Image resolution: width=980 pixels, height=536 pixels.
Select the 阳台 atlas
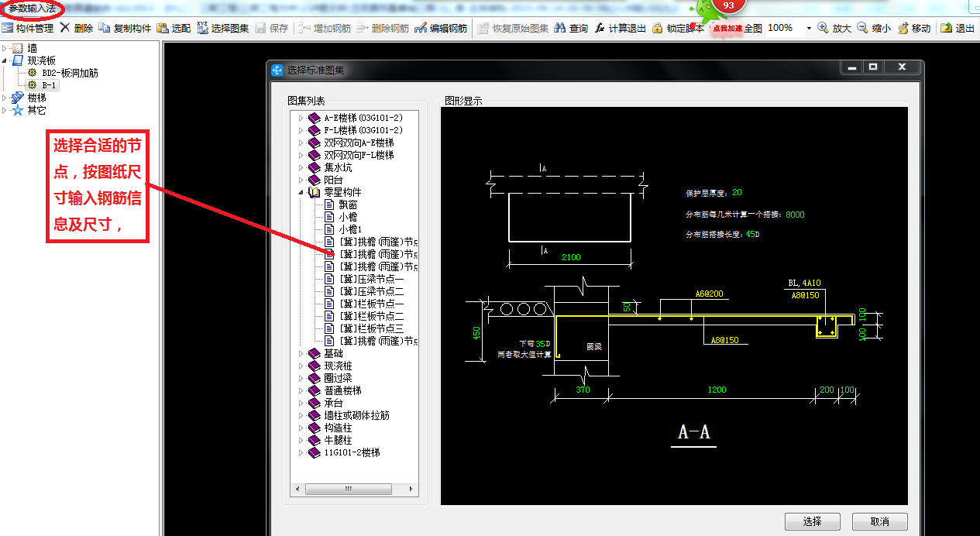tap(333, 180)
